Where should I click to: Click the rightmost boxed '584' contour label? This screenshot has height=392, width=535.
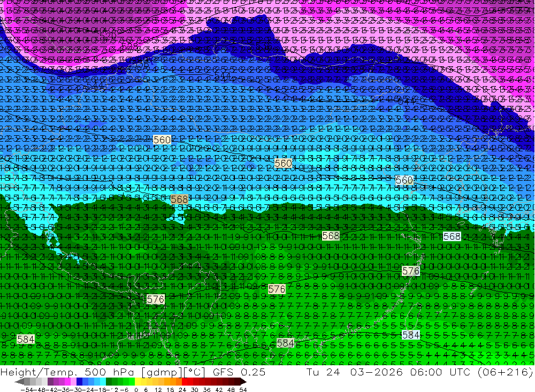point(411,335)
